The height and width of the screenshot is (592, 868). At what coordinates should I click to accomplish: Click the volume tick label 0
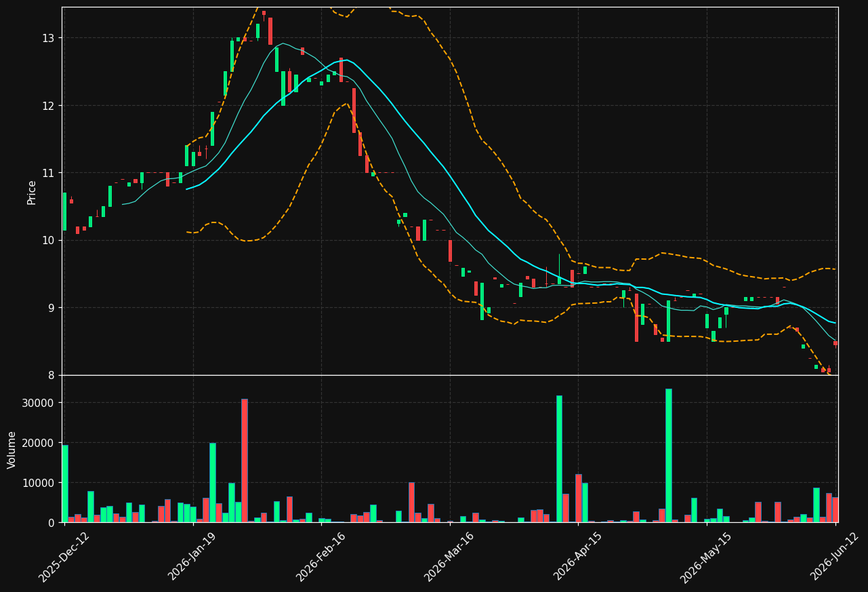click(52, 523)
